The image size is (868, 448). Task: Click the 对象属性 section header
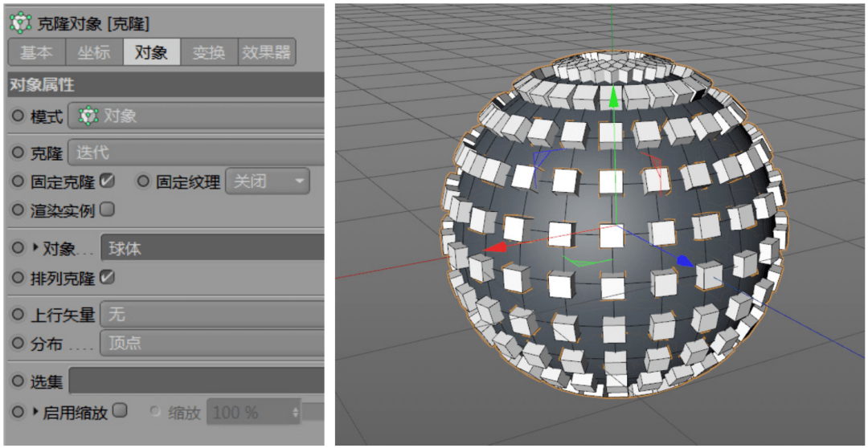[x=166, y=85]
